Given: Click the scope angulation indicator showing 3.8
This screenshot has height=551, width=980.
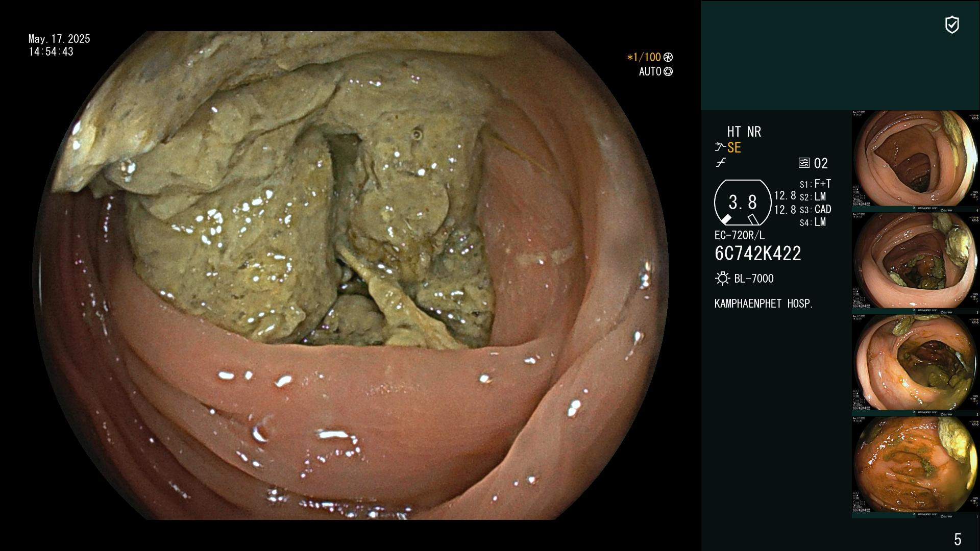Looking at the screenshot, I should (743, 203).
